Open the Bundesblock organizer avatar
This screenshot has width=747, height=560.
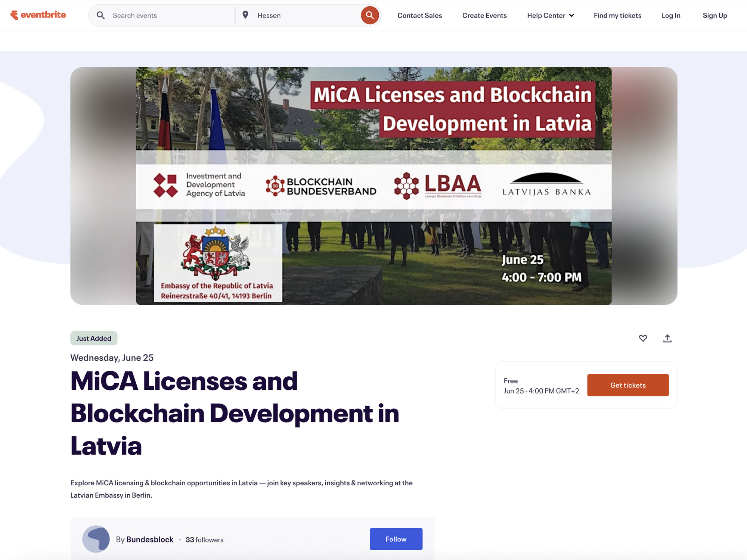(x=96, y=539)
